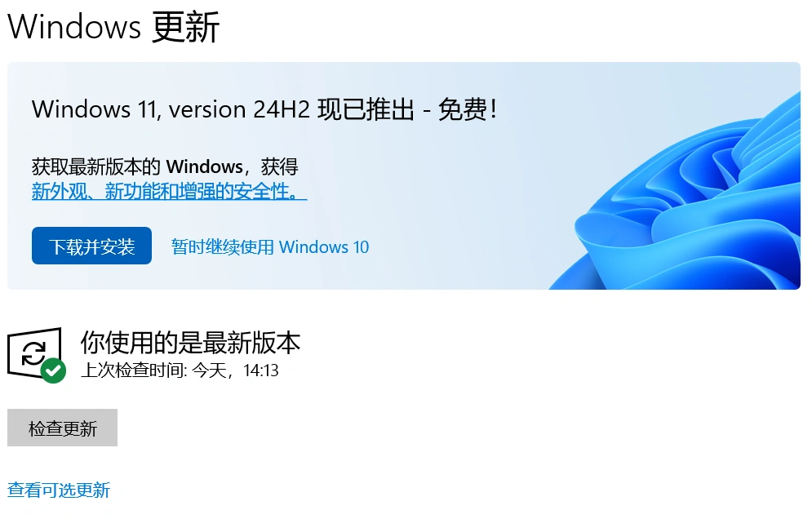
Task: Click the Windows 11 bloom artwork
Action: pyautogui.click(x=678, y=197)
